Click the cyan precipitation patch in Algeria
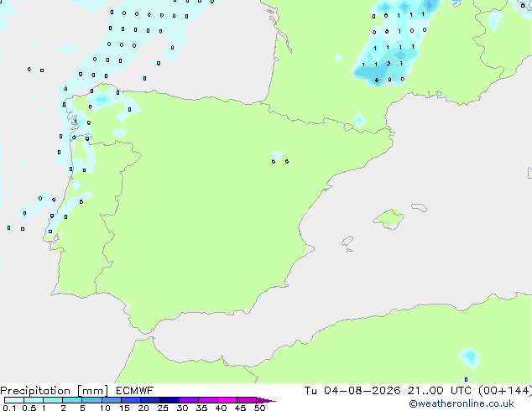Viewport: 532px width, 411px height. tap(469, 358)
